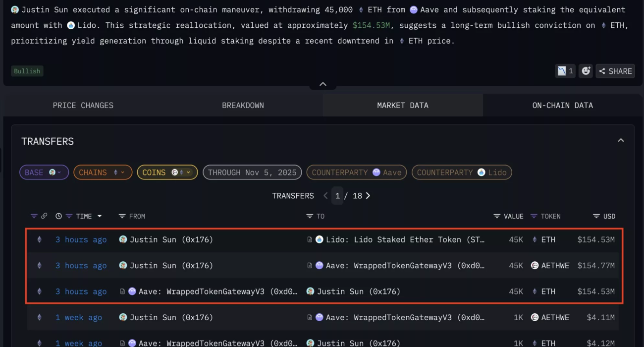The width and height of the screenshot is (644, 347).
Task: Open the BASE filter dropdown
Action: pyautogui.click(x=44, y=173)
